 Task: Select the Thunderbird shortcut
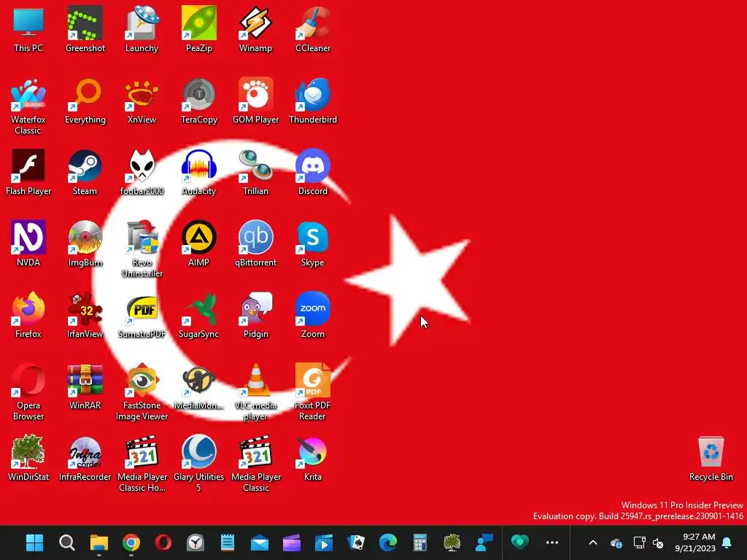[312, 101]
